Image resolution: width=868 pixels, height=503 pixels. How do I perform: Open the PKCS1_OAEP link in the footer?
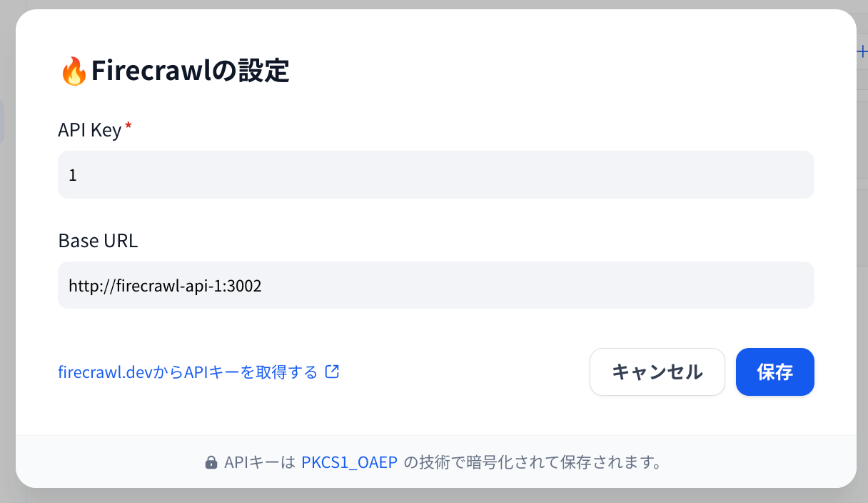point(348,462)
